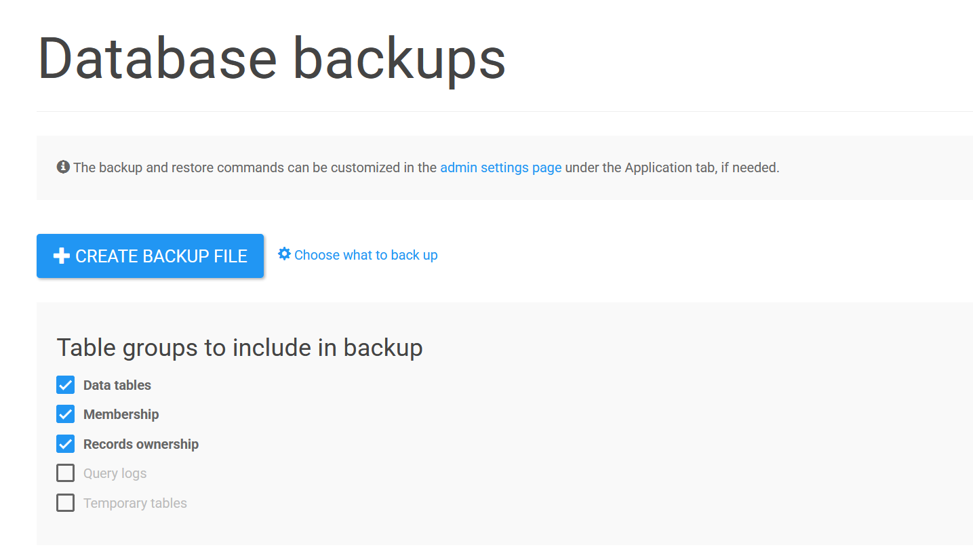Uncheck the Data tables checkbox
973x560 pixels.
65,384
